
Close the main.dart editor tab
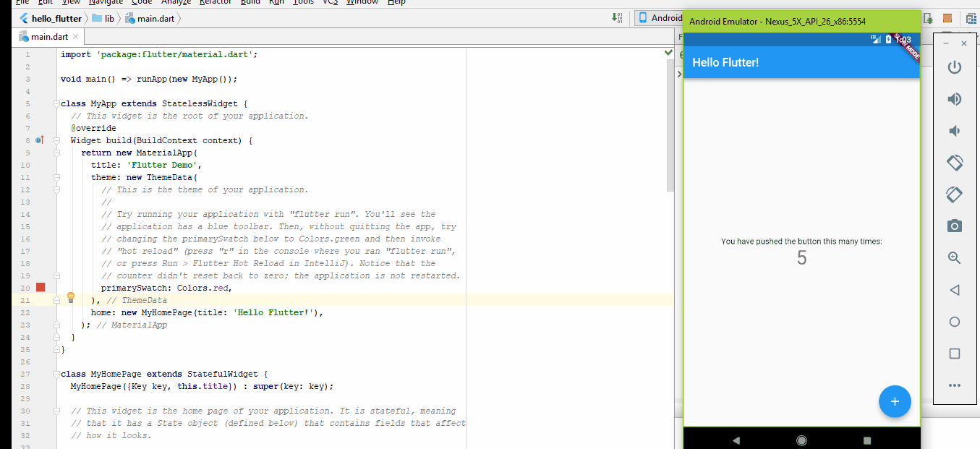coord(75,36)
